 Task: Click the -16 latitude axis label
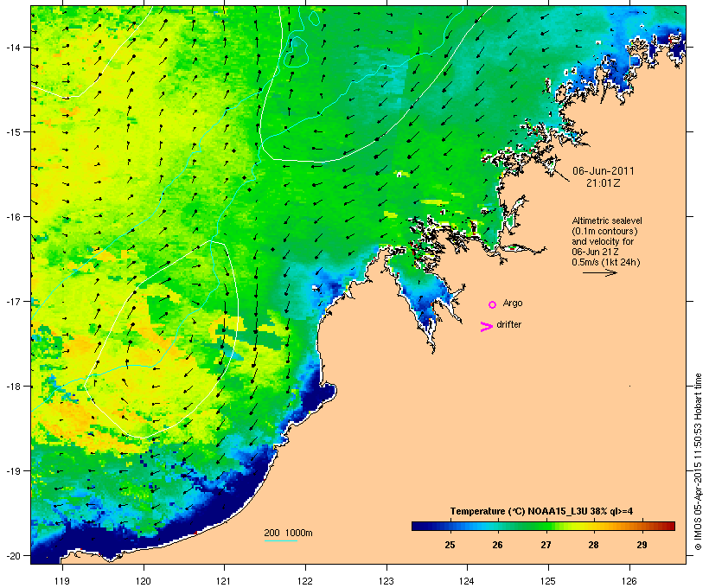[x=12, y=217]
